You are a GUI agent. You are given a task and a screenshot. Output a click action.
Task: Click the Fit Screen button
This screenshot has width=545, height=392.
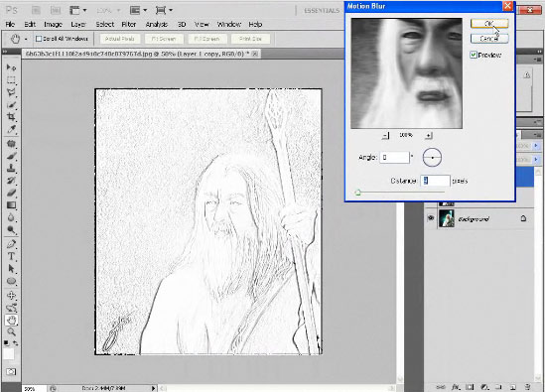[164, 39]
